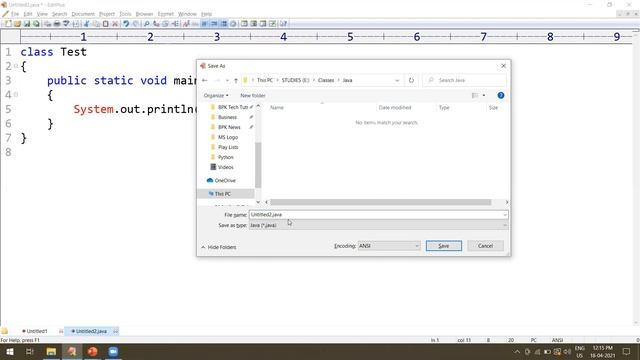
Task: Click the navigation pane vertical scrollbar
Action: [x=258, y=165]
